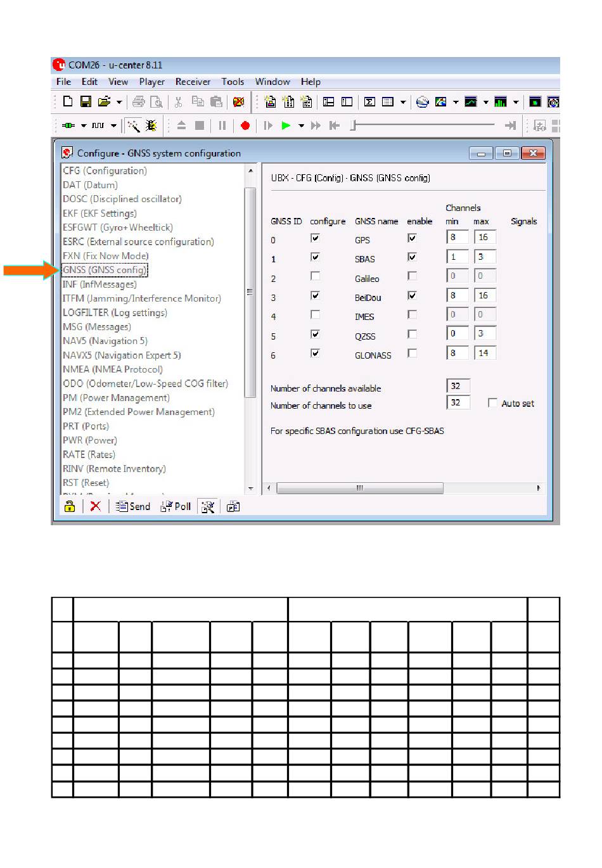Open dropdown arrow beside green Play button
This screenshot has width=602, height=868.
pos(301,125)
